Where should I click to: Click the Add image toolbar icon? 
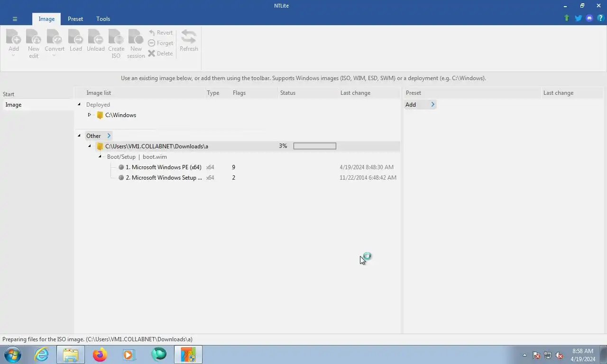click(x=13, y=37)
